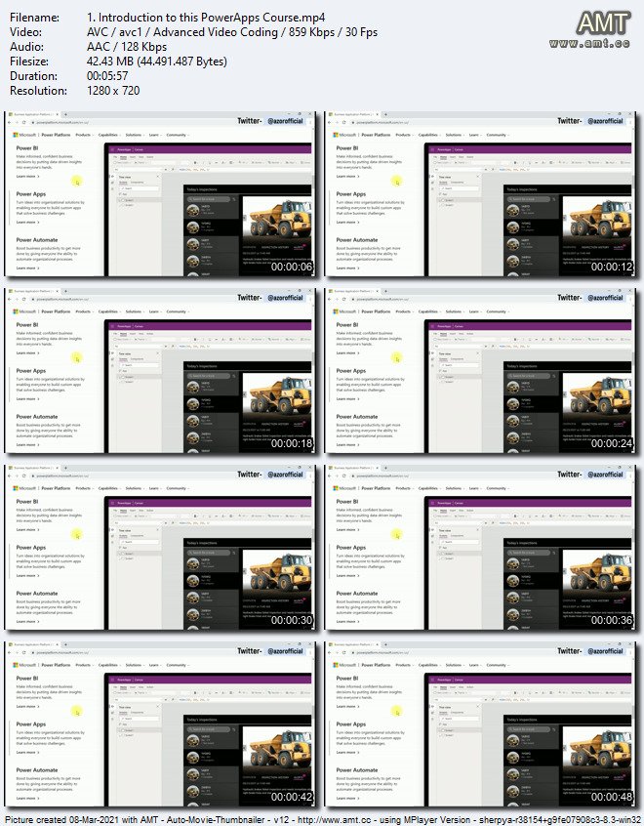Open the thumbnail stamped 00:00:06
This screenshot has width=644, height=826.
pos(160,194)
